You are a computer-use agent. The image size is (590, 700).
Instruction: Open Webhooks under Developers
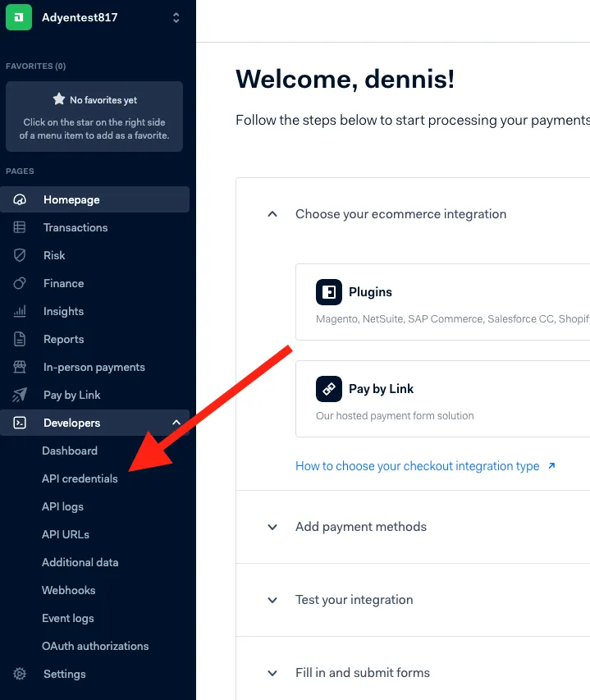coord(69,590)
